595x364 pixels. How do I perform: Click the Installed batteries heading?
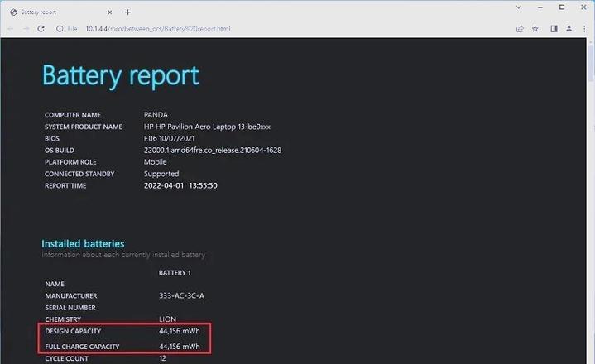click(x=83, y=243)
